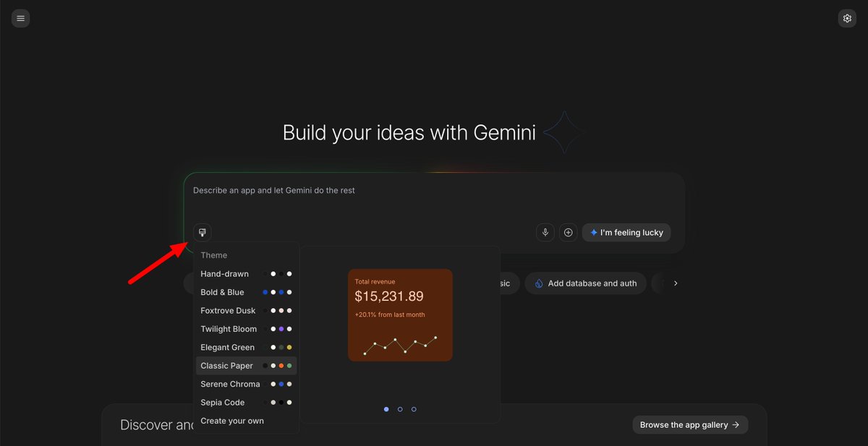The width and height of the screenshot is (868, 446).
Task: Select the Serene Chroma theme
Action: pyautogui.click(x=246, y=384)
